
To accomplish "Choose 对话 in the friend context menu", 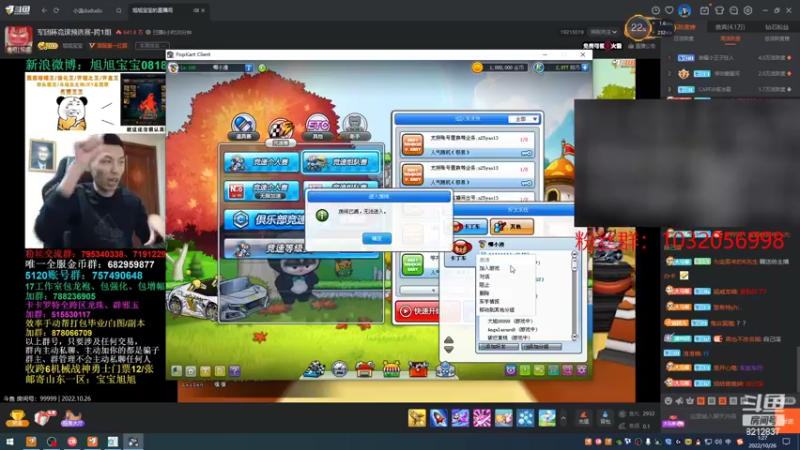I will tap(485, 277).
